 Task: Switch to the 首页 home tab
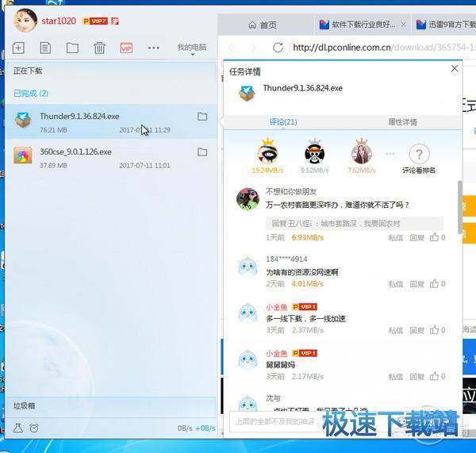(x=263, y=25)
